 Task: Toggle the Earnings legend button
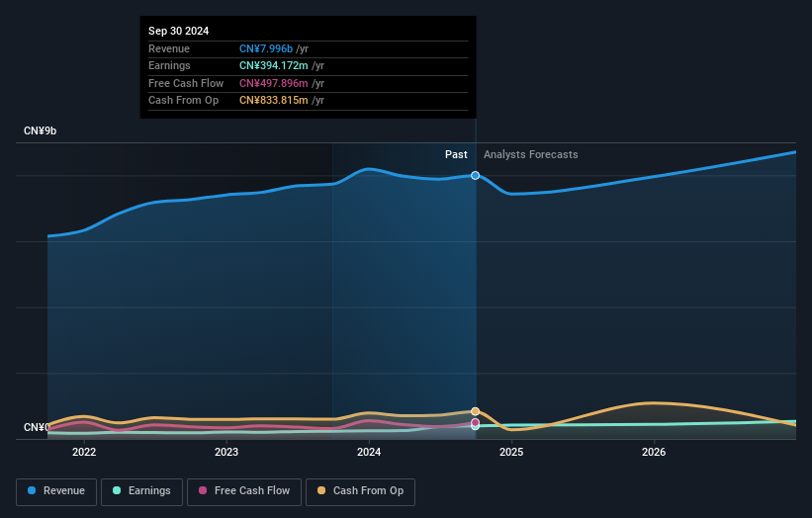[141, 491]
